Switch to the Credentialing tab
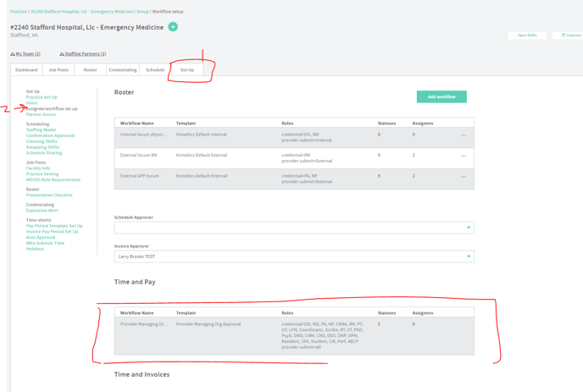The height and width of the screenshot is (392, 583). tap(122, 70)
